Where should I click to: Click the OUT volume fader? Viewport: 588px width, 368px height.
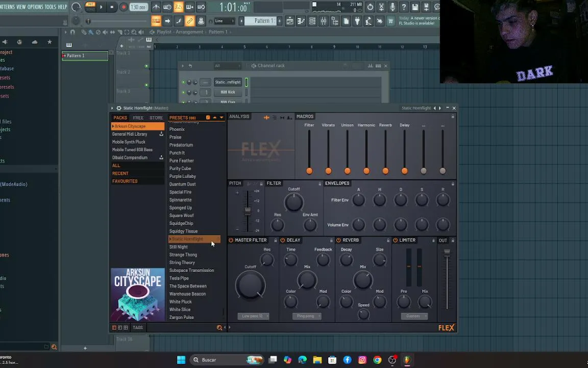[x=447, y=252]
